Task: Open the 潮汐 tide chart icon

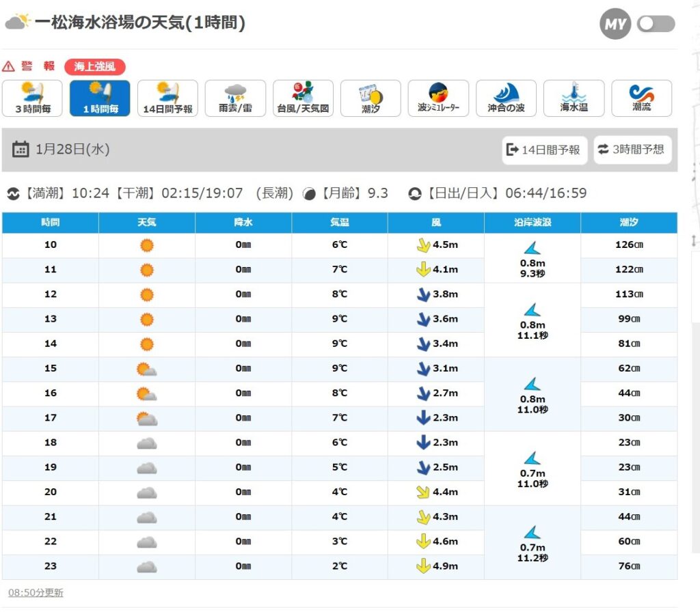Action: click(371, 98)
